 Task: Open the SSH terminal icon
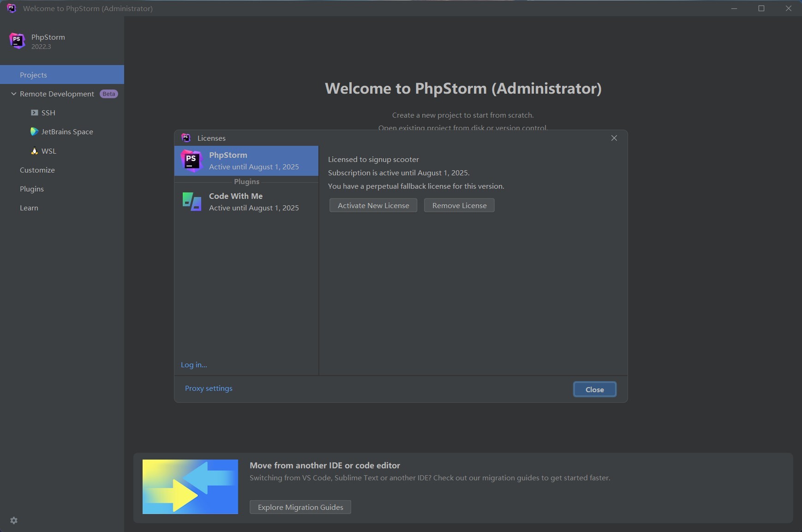tap(34, 113)
